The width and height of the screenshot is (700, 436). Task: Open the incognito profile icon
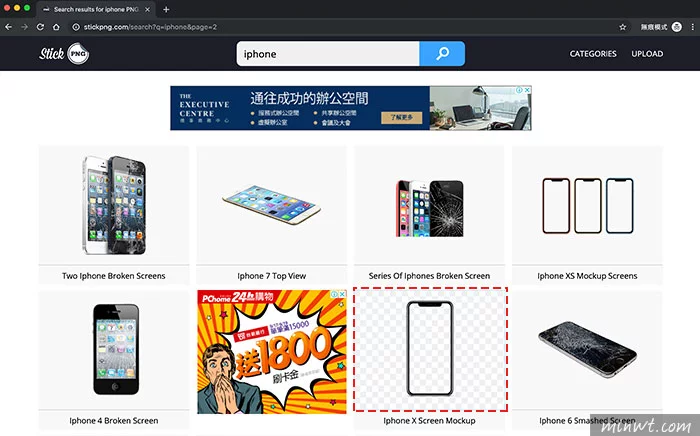pos(677,27)
